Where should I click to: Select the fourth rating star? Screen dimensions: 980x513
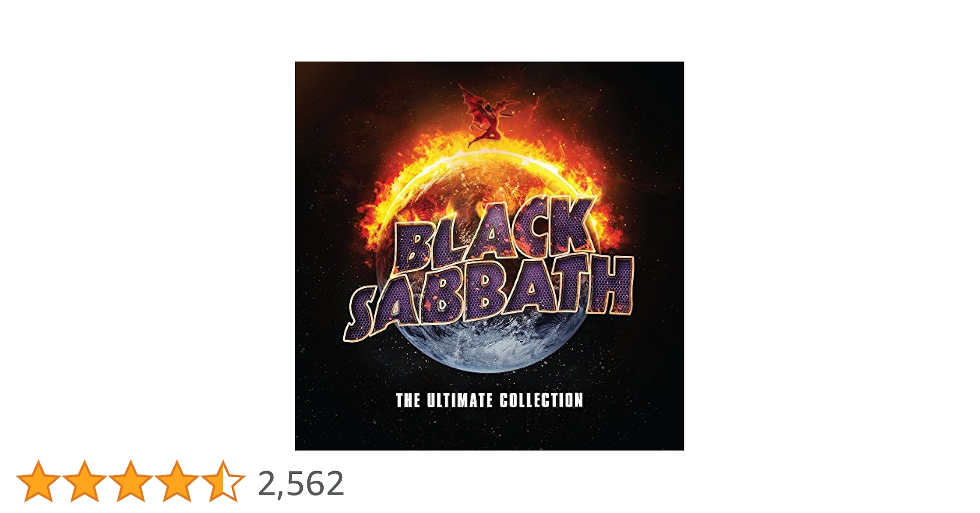177,481
